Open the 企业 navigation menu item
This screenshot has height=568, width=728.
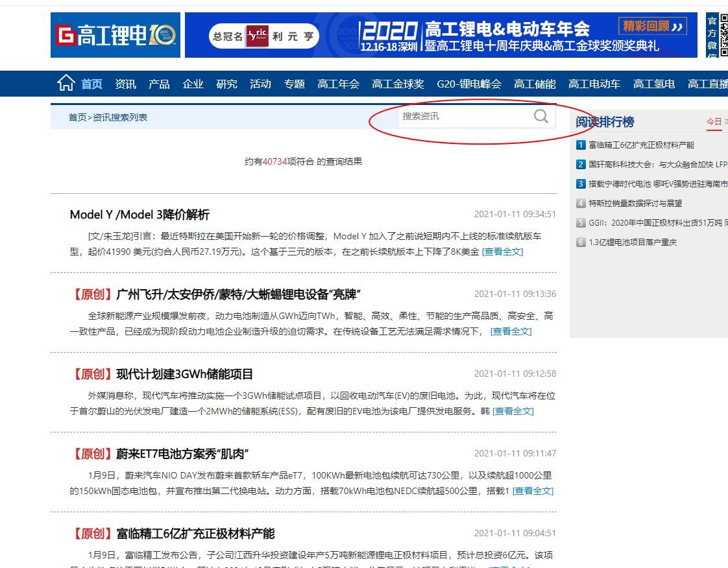pyautogui.click(x=193, y=84)
